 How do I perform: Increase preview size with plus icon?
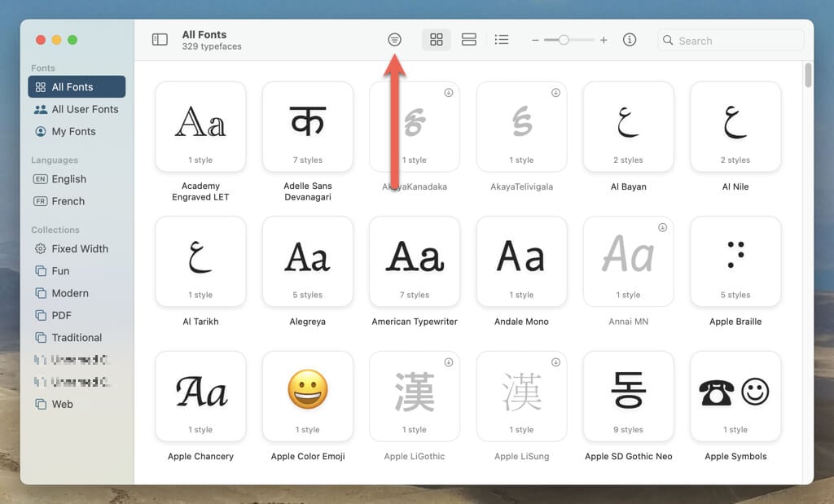pos(604,40)
